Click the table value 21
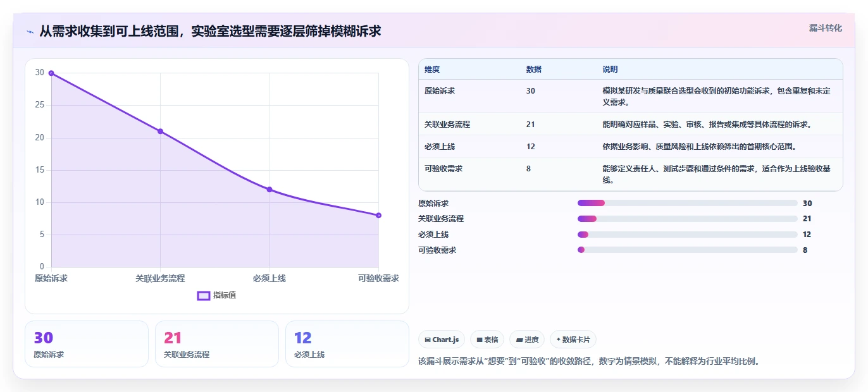Screen dimensions: 868x392 531,125
